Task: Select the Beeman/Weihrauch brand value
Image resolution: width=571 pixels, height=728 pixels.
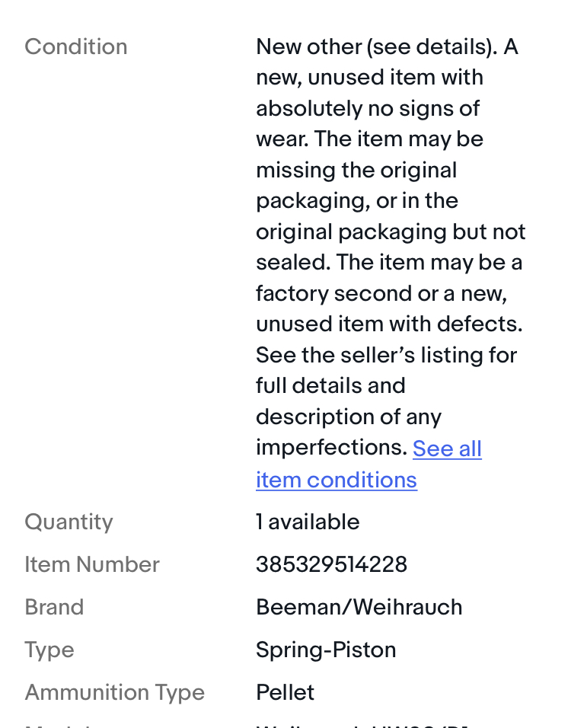Action: pos(359,607)
